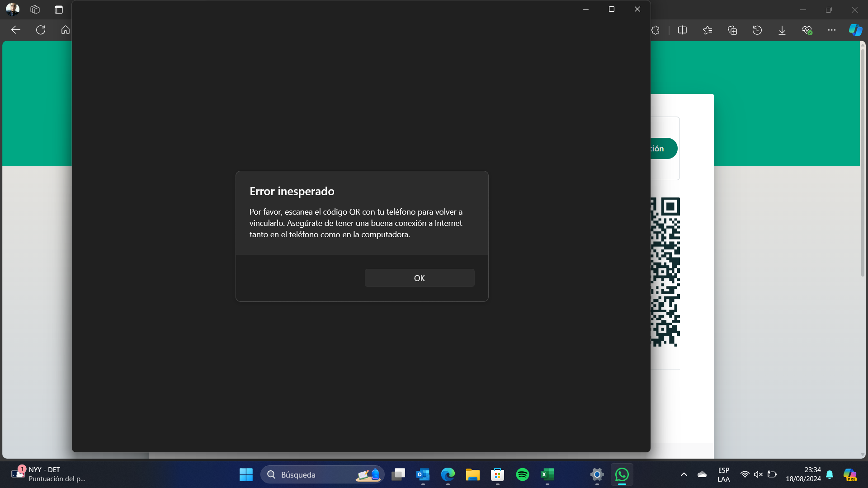Show the Downloads panel
The height and width of the screenshot is (488, 868).
782,30
